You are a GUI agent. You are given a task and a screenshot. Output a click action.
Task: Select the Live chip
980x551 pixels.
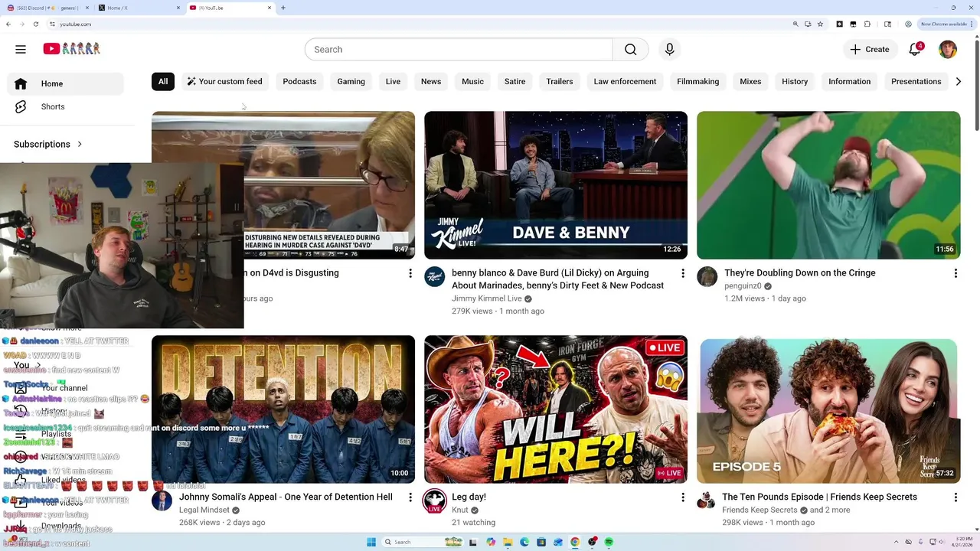pyautogui.click(x=393, y=81)
